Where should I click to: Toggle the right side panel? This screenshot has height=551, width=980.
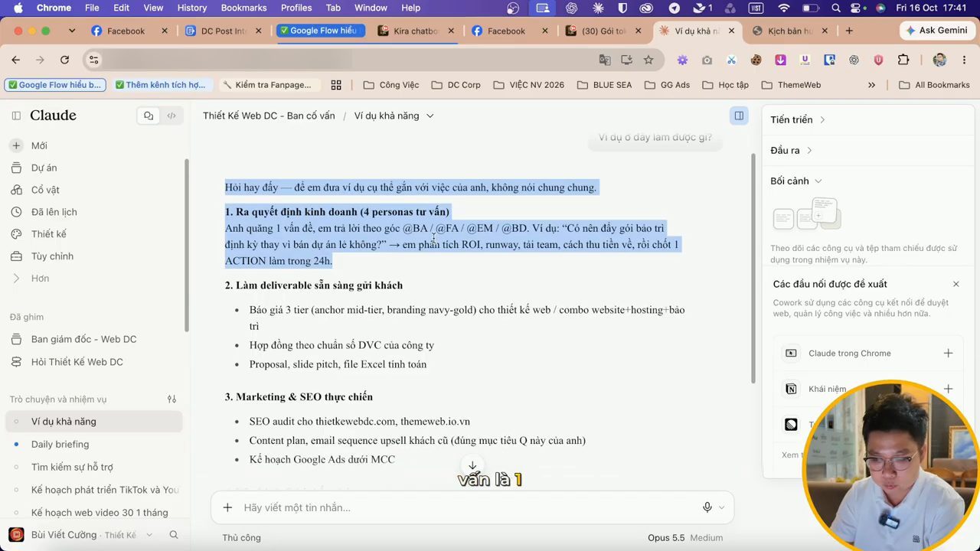[x=739, y=116]
